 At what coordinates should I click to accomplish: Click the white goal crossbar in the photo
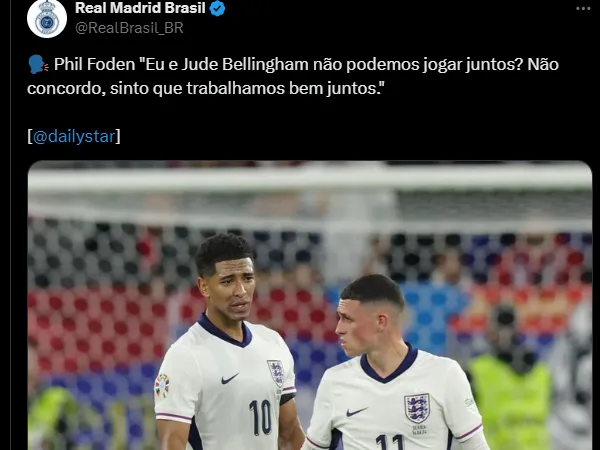click(310, 179)
